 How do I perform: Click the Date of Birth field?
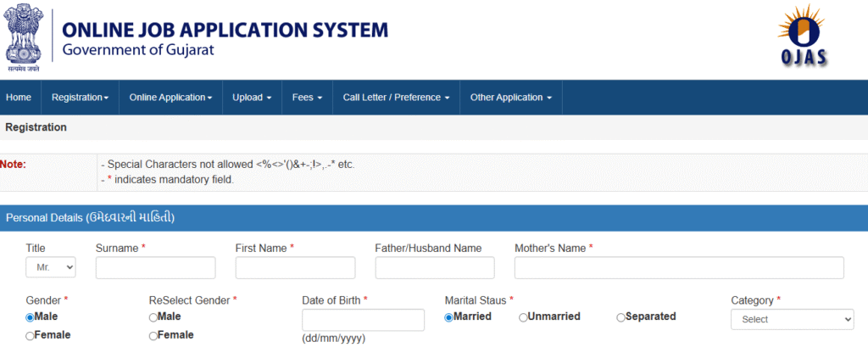363,320
